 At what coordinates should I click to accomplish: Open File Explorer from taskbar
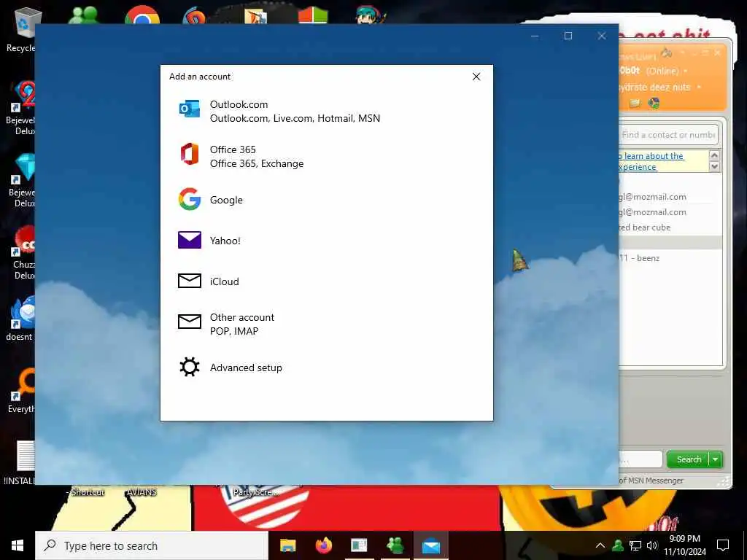coord(287,545)
